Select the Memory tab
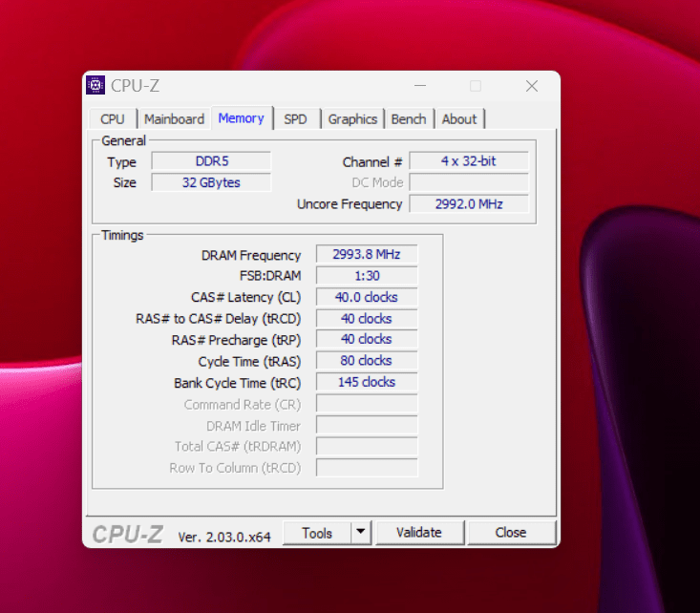Image resolution: width=700 pixels, height=613 pixels. pyautogui.click(x=241, y=118)
